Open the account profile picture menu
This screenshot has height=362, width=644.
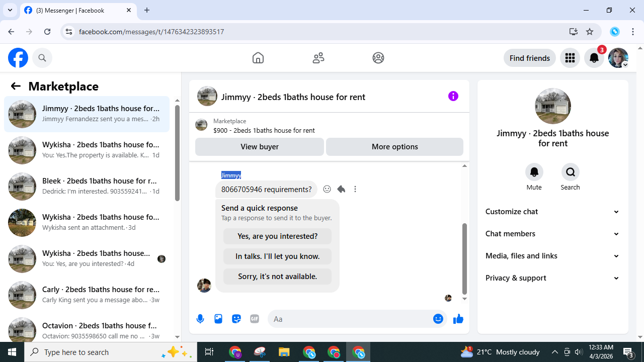pyautogui.click(x=618, y=58)
